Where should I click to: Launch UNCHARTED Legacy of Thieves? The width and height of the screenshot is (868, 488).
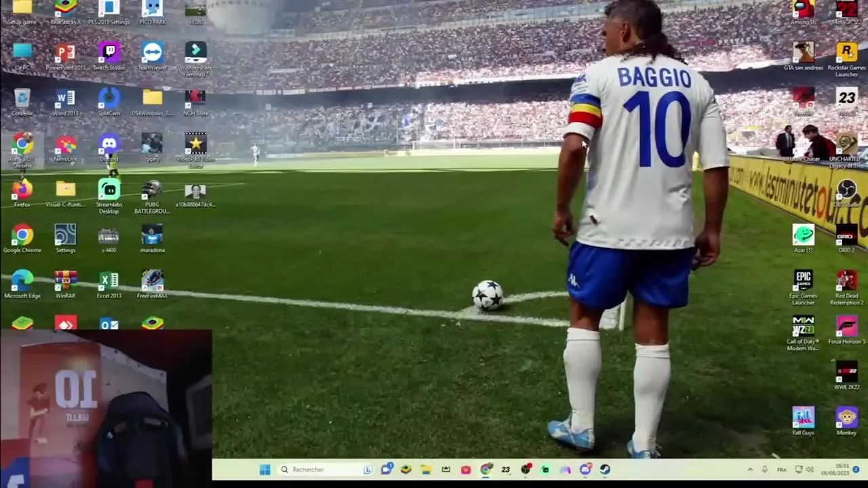846,150
